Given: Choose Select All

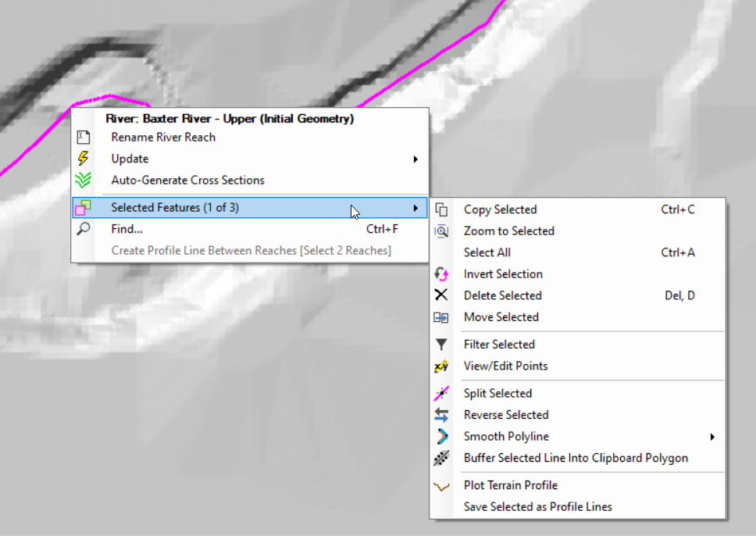Looking at the screenshot, I should 578,252.
